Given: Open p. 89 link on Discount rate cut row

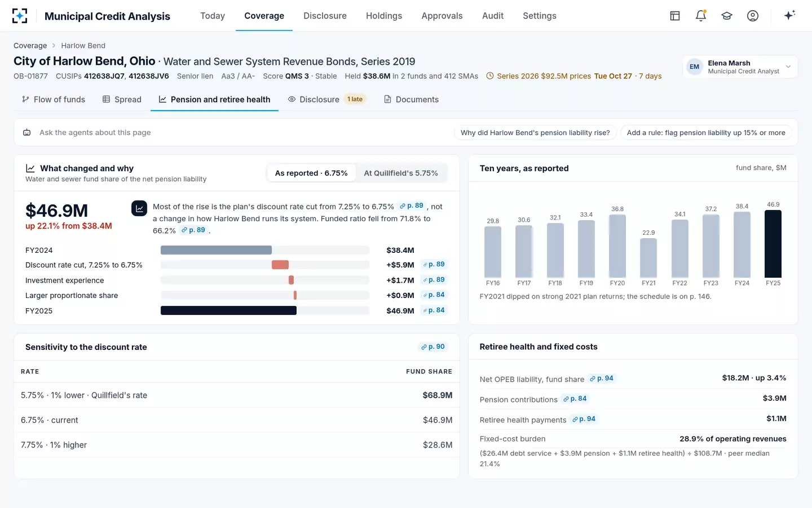Looking at the screenshot, I should tap(434, 264).
